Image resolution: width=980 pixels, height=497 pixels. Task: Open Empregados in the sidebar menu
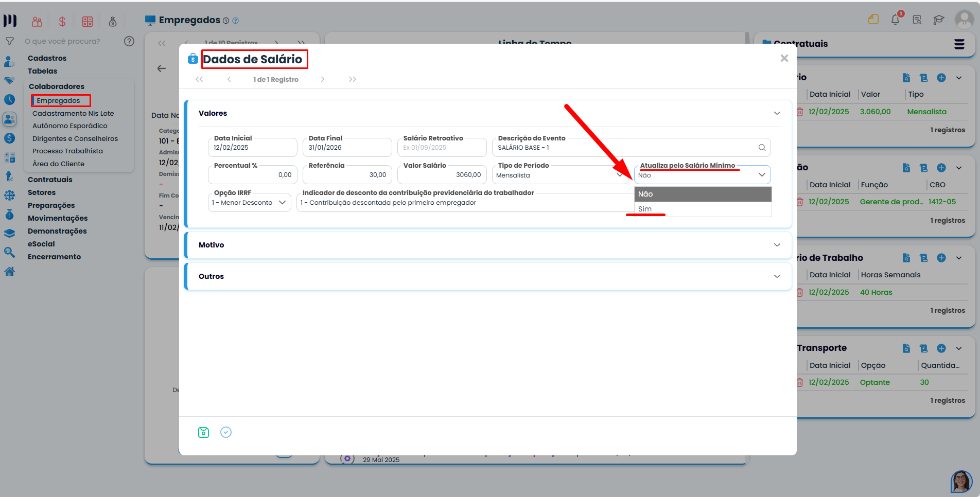[x=59, y=100]
